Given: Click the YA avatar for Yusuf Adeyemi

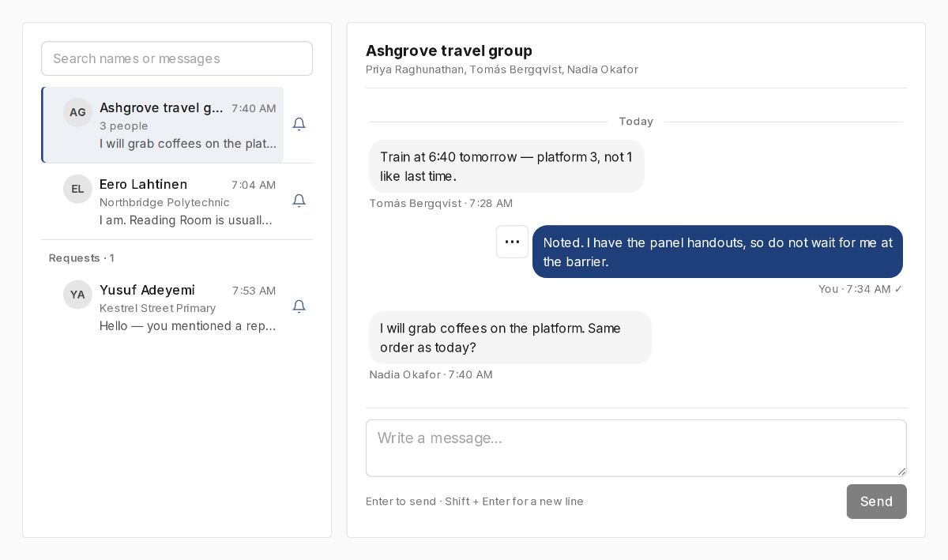Looking at the screenshot, I should (77, 295).
